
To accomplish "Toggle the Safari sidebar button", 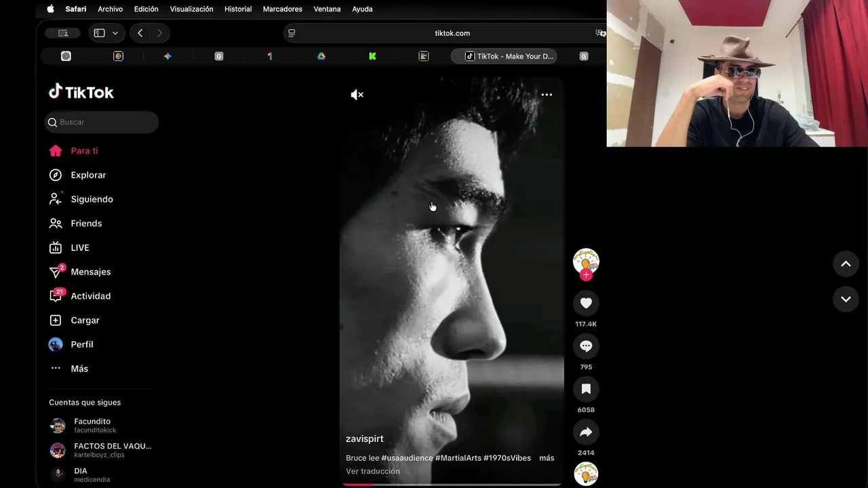I will pyautogui.click(x=99, y=33).
